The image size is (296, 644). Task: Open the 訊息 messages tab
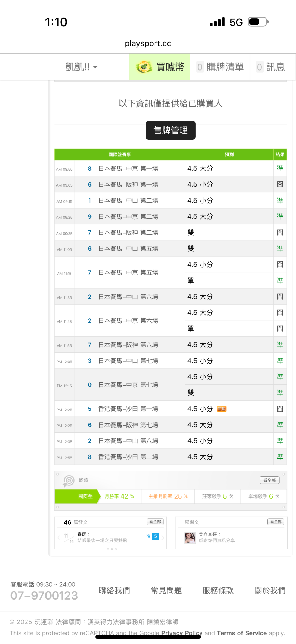pos(271,67)
